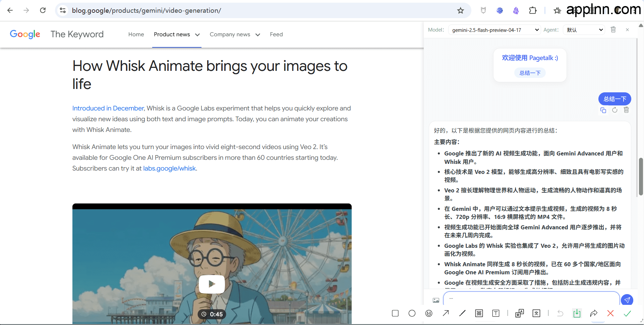The image size is (644, 325).
Task: Select the ellipse annotation tool
Action: pyautogui.click(x=412, y=313)
